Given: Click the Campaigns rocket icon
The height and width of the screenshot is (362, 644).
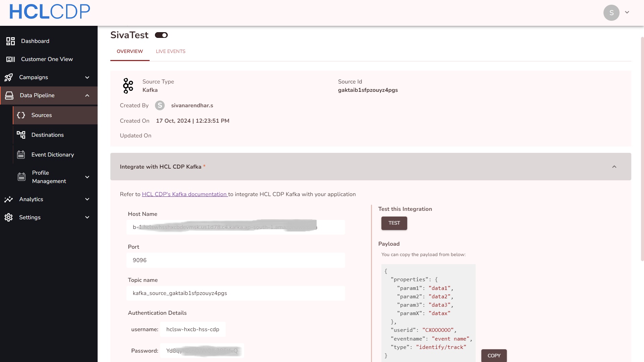Looking at the screenshot, I should click(x=9, y=77).
